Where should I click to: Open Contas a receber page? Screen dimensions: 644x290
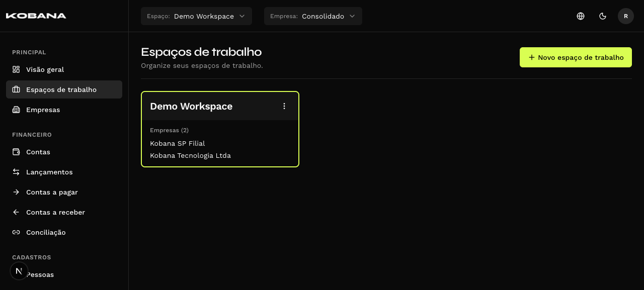[x=64, y=212]
